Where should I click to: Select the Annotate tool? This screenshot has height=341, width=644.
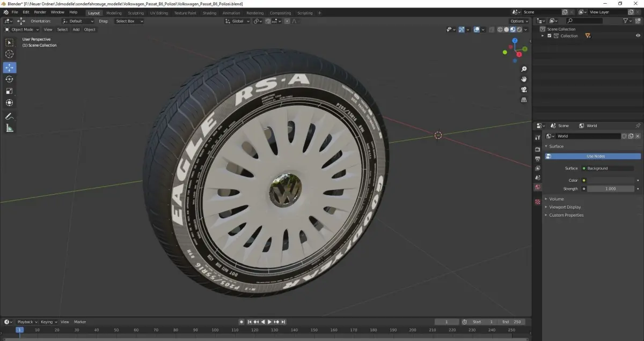click(x=10, y=116)
